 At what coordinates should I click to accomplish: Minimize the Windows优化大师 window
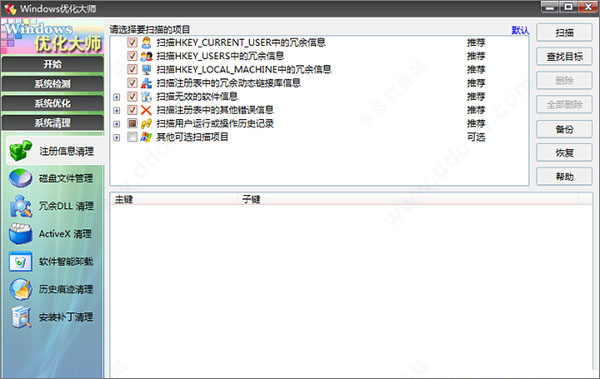[550, 7]
